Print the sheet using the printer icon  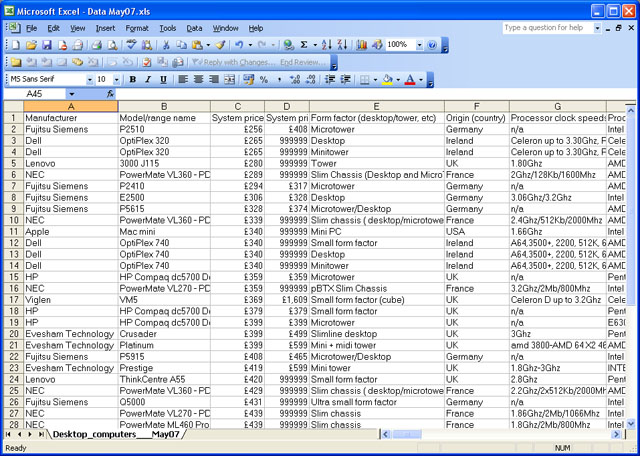tap(97, 45)
